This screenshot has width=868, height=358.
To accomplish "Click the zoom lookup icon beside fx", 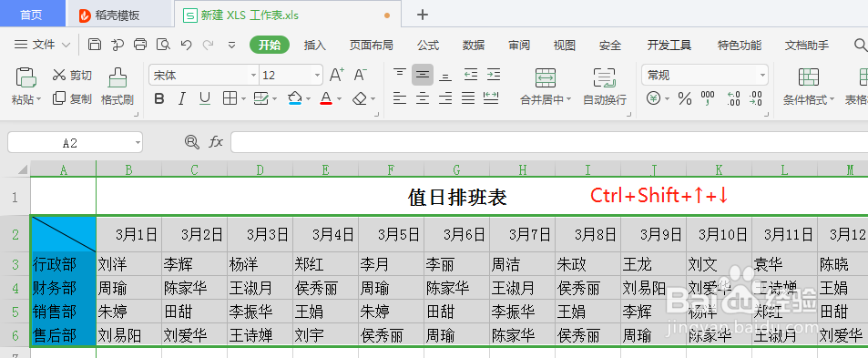I will (x=191, y=142).
